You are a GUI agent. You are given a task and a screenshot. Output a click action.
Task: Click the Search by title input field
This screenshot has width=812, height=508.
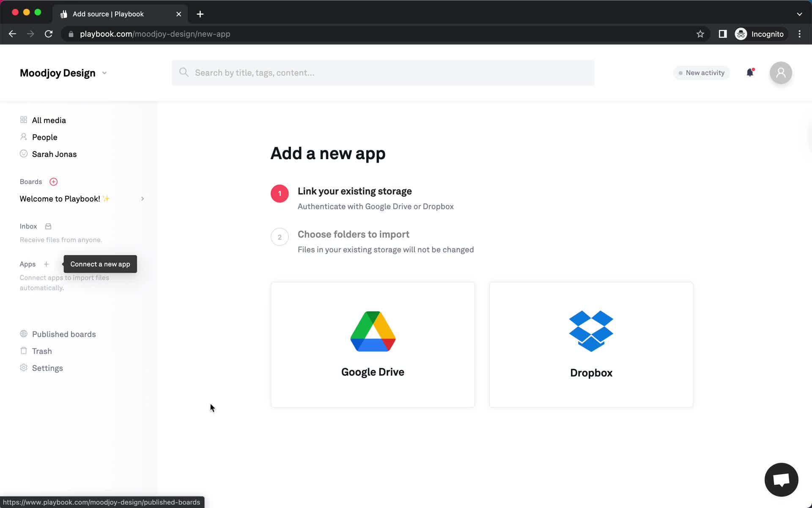[x=385, y=72]
